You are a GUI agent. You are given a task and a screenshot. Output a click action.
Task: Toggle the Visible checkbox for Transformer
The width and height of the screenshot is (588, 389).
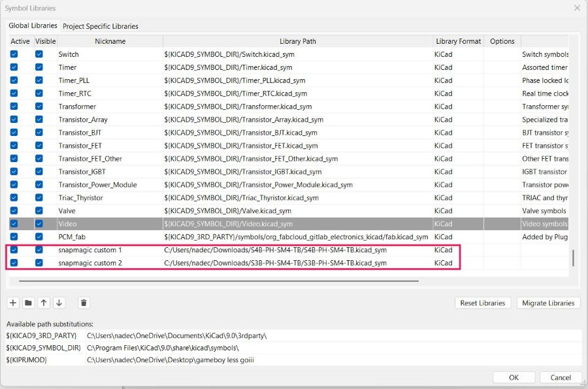pos(39,107)
